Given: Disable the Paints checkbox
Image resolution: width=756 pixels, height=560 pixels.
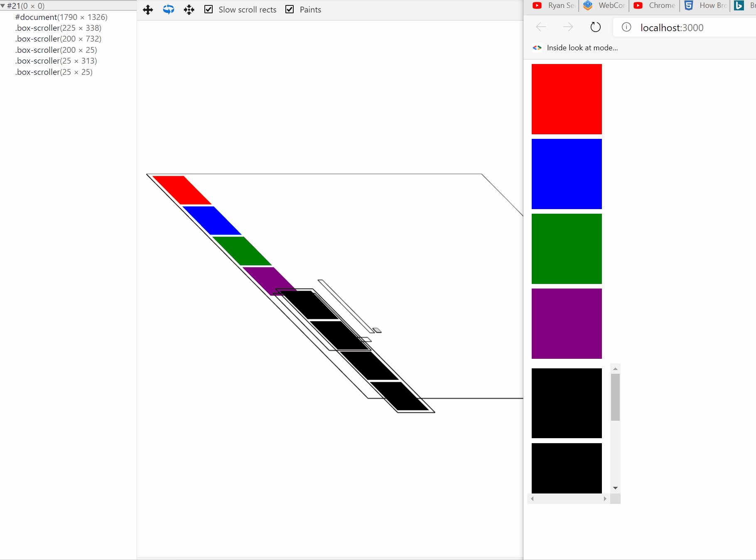Looking at the screenshot, I should pos(290,9).
